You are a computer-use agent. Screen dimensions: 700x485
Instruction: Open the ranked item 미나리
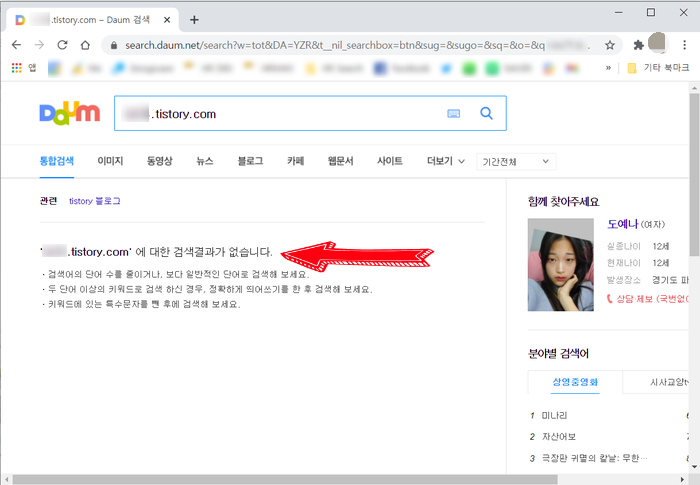pyautogui.click(x=554, y=415)
